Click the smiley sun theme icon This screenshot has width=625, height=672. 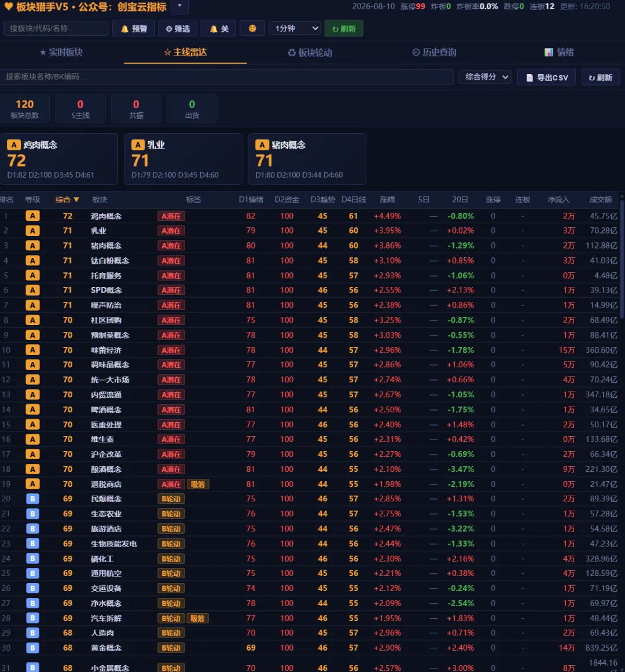(x=252, y=29)
